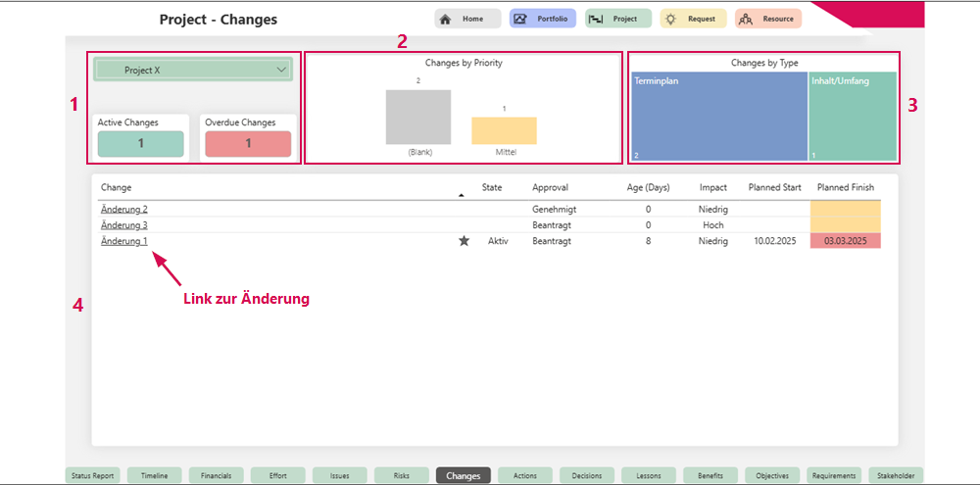Click the Änderung 3 link
The height and width of the screenshot is (485, 980).
(123, 225)
